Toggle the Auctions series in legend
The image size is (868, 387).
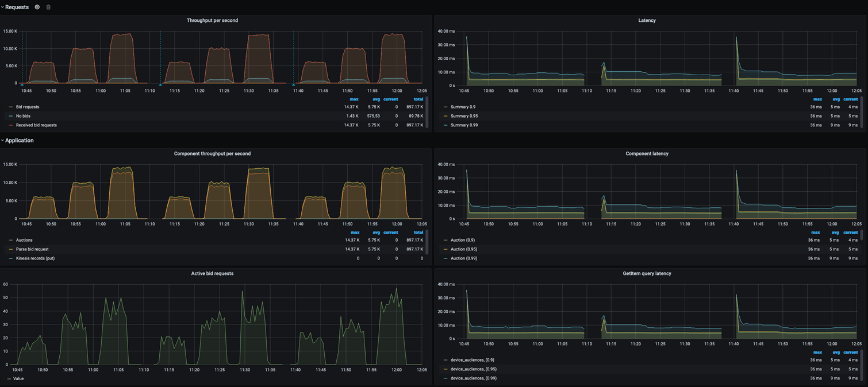point(24,240)
